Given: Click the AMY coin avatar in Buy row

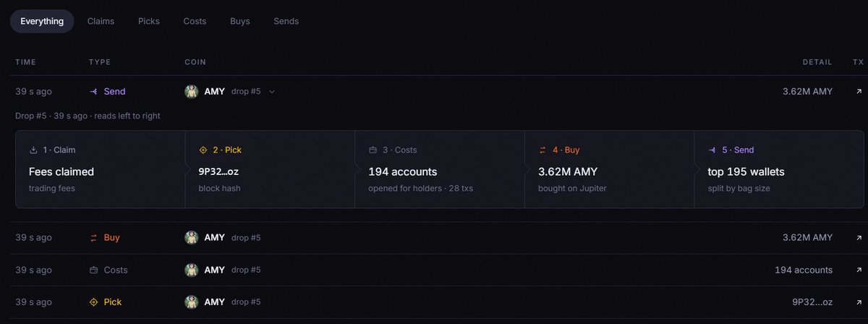Looking at the screenshot, I should pyautogui.click(x=192, y=237).
